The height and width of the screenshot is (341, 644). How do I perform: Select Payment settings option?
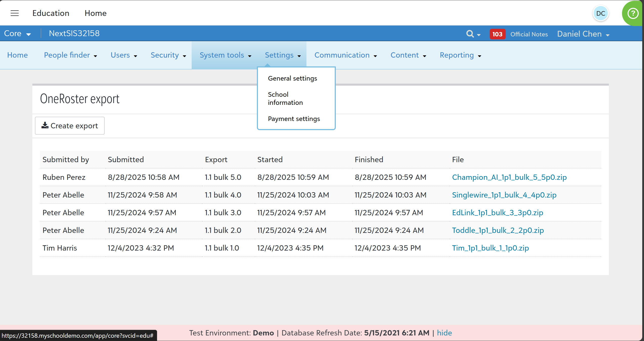point(294,118)
